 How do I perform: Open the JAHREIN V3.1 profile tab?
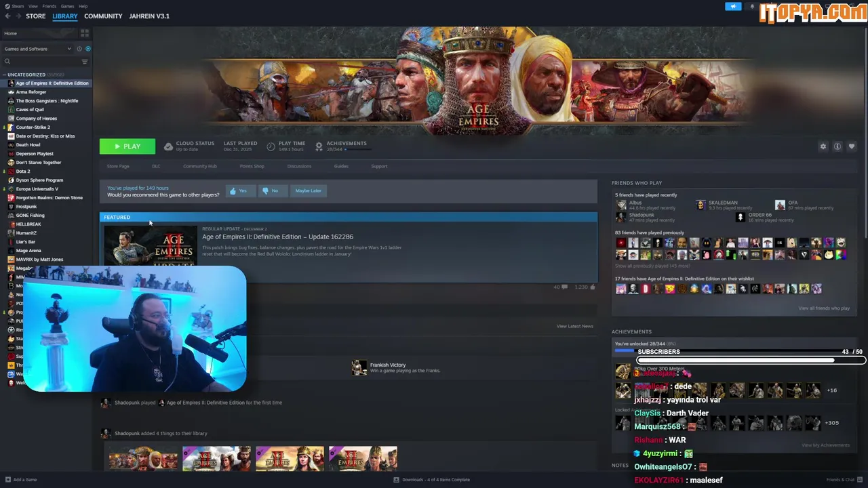click(x=149, y=16)
